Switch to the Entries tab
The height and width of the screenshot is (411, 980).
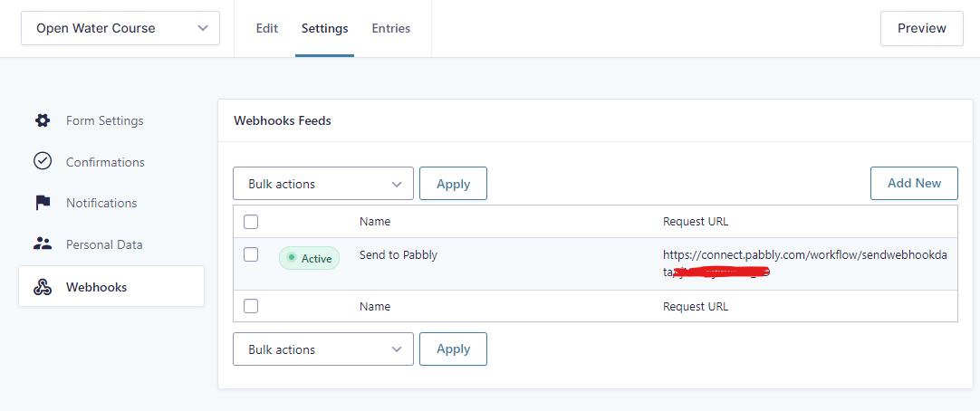[391, 28]
